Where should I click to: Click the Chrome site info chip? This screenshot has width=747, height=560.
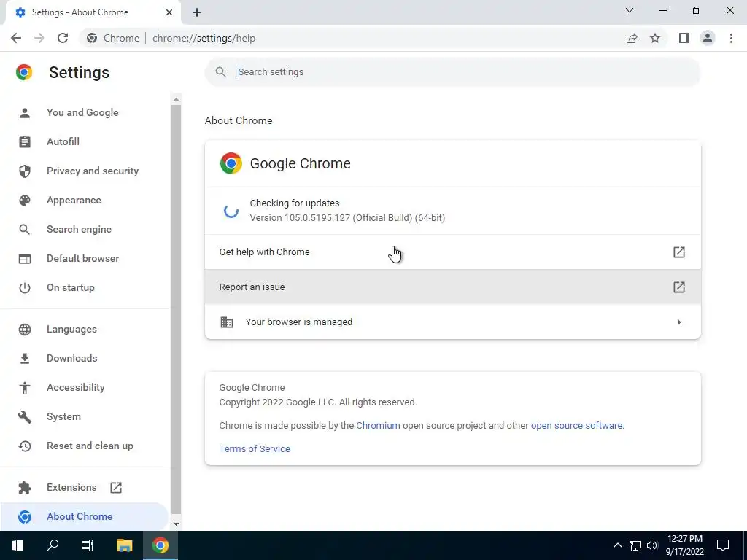tap(113, 38)
